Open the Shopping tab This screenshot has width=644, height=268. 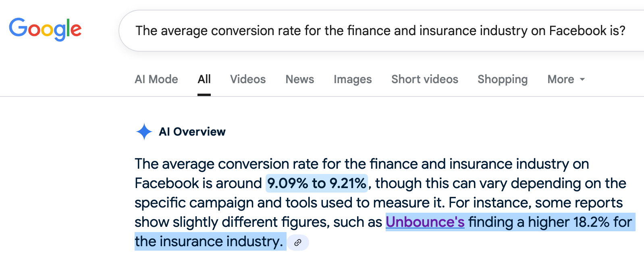(503, 79)
